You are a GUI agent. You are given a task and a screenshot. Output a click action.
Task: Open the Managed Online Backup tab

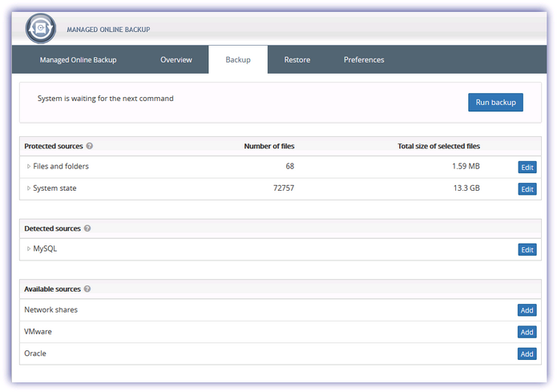coord(79,59)
